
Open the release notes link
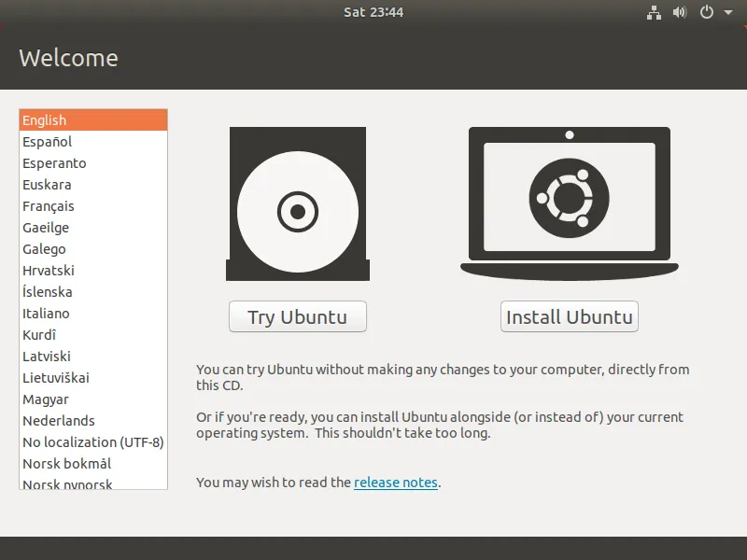(396, 483)
